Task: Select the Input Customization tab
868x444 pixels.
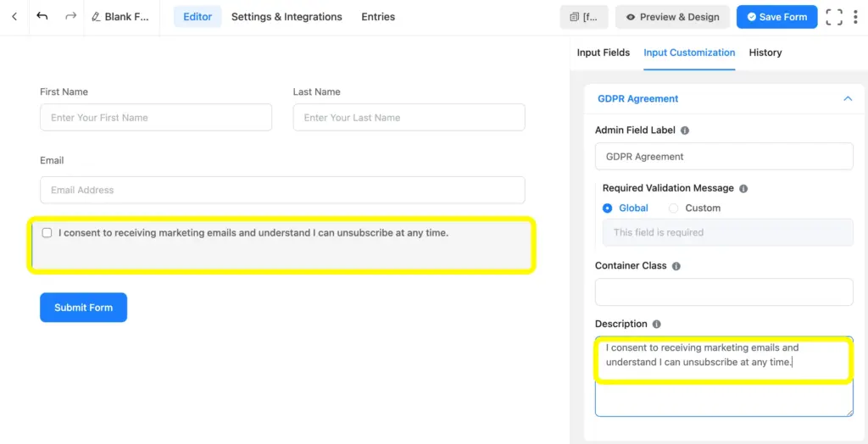Action: pyautogui.click(x=689, y=53)
